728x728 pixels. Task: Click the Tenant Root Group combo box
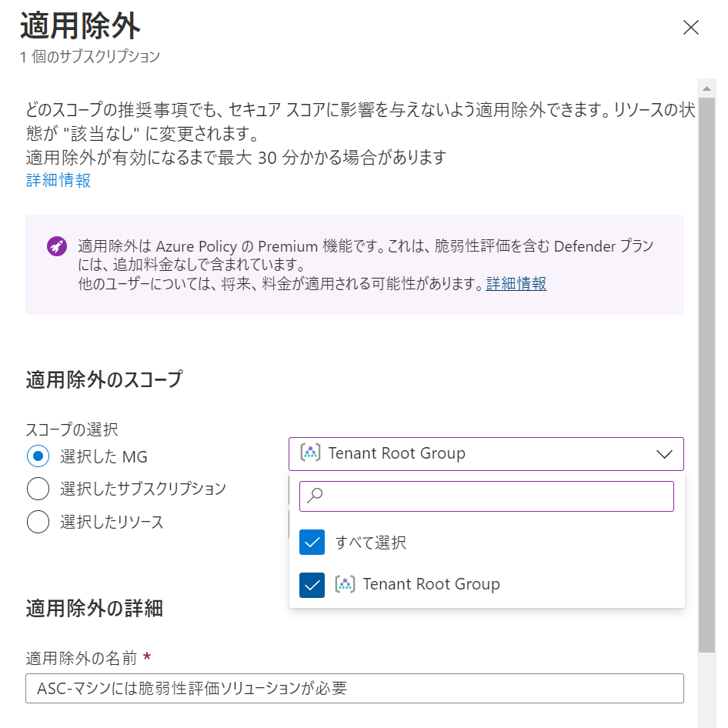click(x=486, y=454)
